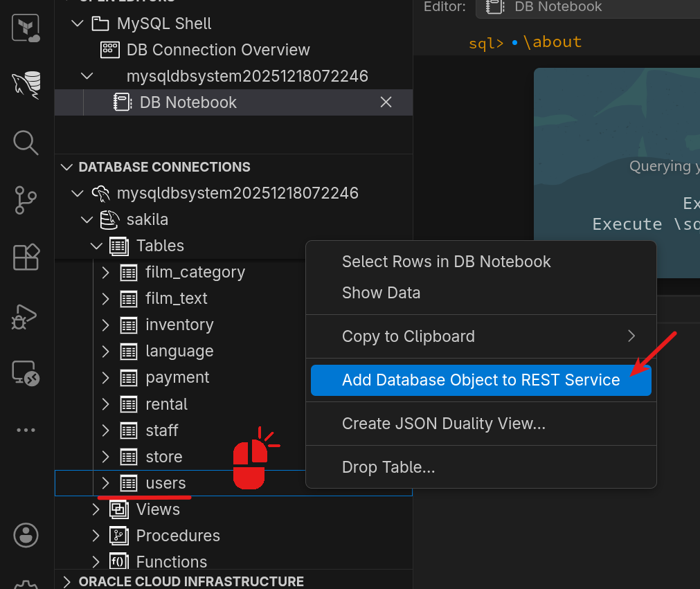Open the Search view icon
Image resolution: width=700 pixels, height=589 pixels.
[26, 143]
